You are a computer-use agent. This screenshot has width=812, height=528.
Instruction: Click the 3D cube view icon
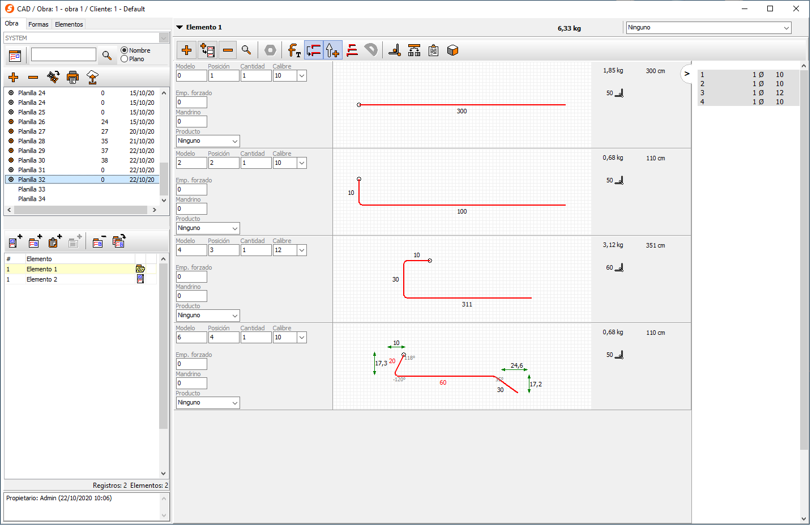tap(451, 50)
